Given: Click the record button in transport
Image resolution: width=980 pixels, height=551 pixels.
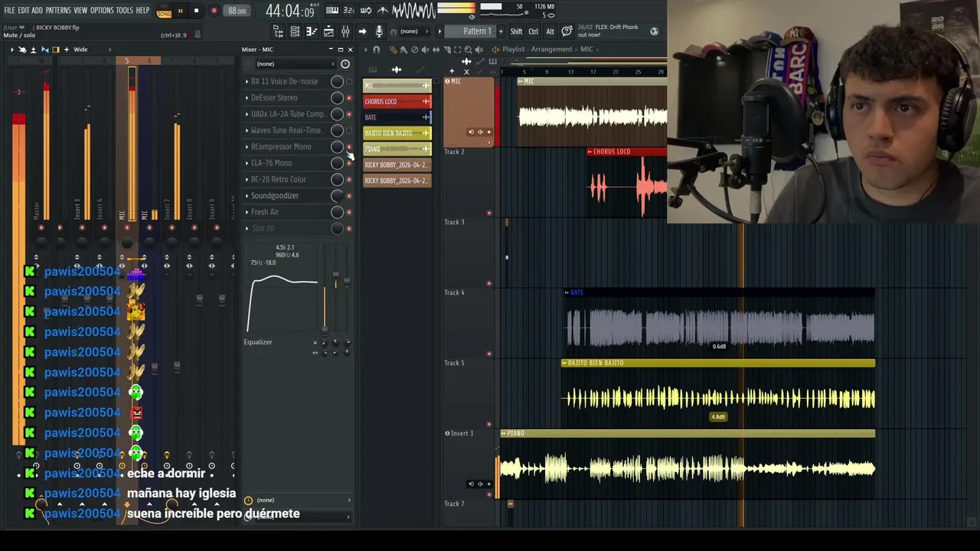Looking at the screenshot, I should coord(214,11).
